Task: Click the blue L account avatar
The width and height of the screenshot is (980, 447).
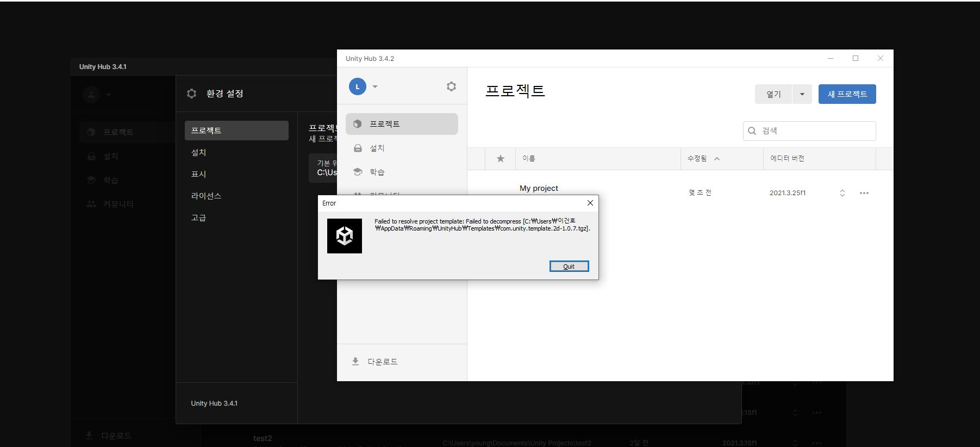Action: [x=358, y=86]
